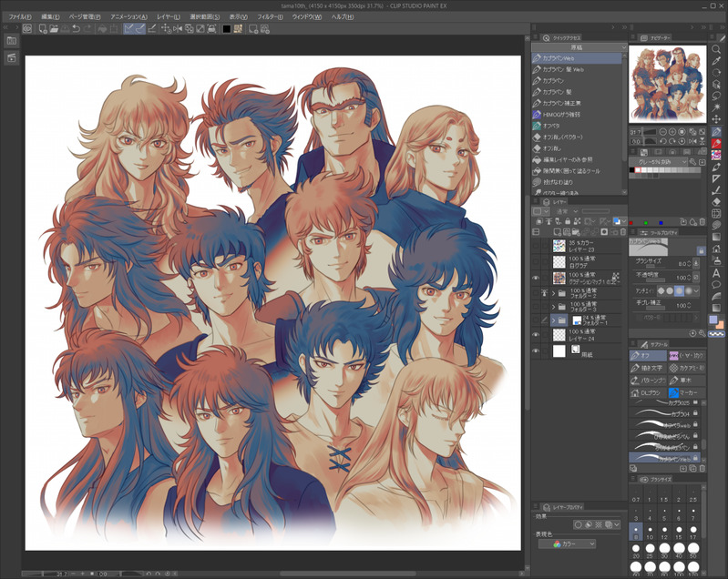The image size is (728, 579).
Task: Open the layer color dropdown arrow
Action: pyautogui.click(x=623, y=221)
